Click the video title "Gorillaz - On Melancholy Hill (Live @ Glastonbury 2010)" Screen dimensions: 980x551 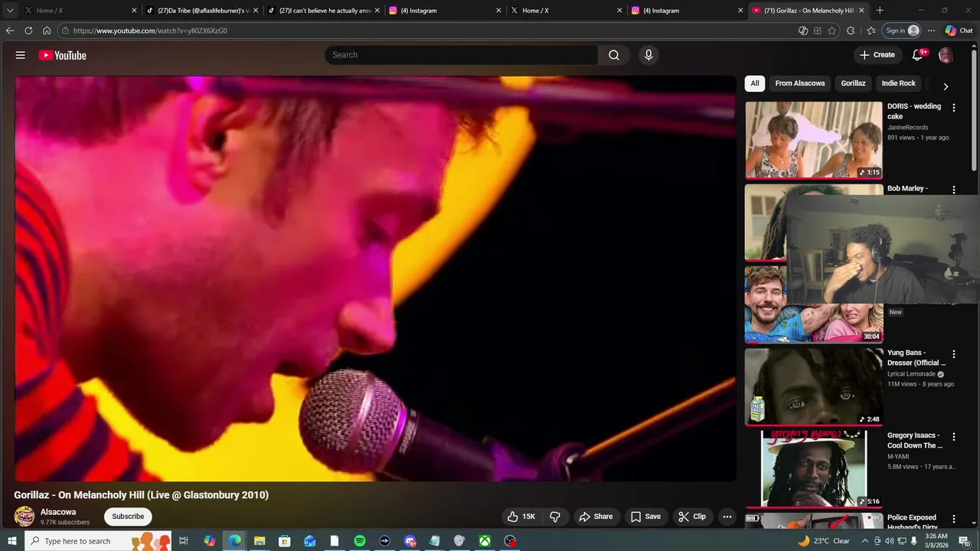142,495
